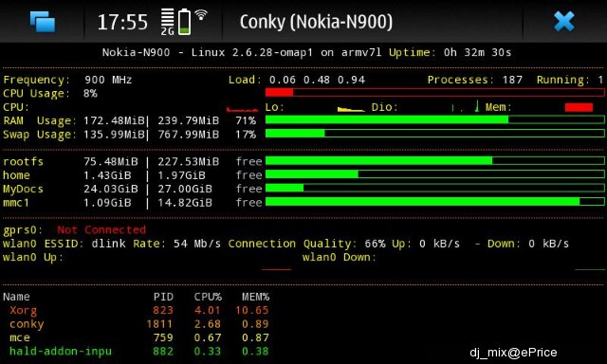The image size is (607, 364).
Task: Select the mmc1 free space bar
Action: tap(434, 202)
